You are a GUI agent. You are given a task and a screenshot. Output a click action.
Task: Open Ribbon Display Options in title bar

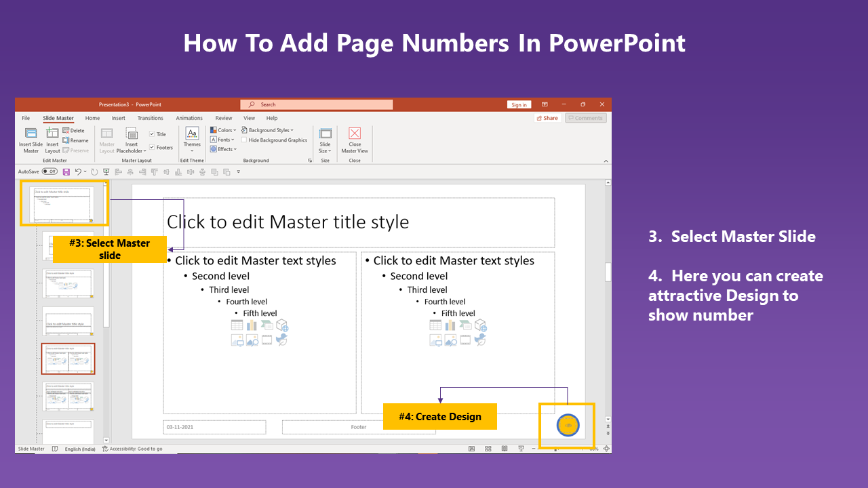coord(545,104)
